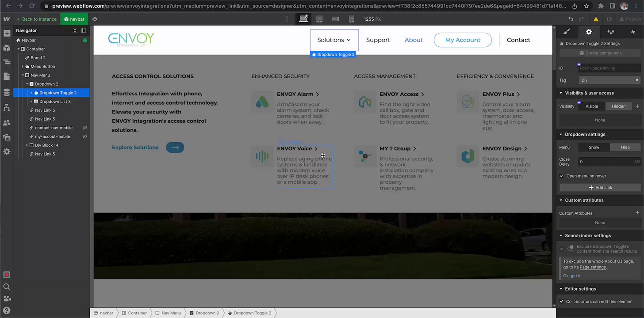Viewport: 644px width, 318px height.
Task: Open the site Settings gear in left sidebar
Action: [7, 151]
